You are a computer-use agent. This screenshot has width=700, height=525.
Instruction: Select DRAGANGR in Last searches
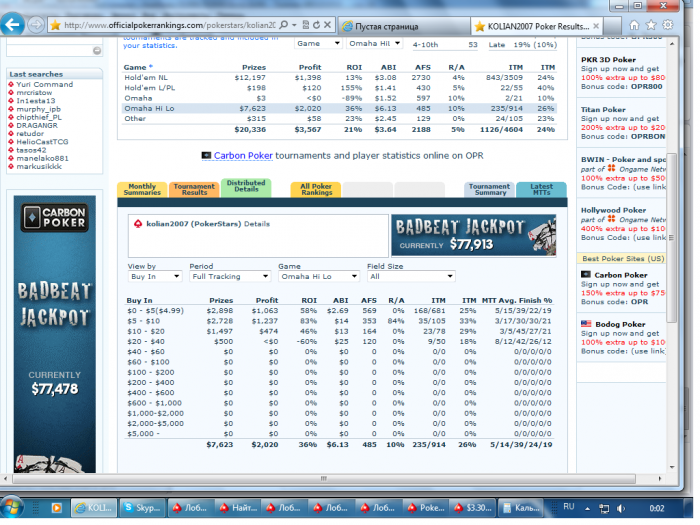click(37, 125)
